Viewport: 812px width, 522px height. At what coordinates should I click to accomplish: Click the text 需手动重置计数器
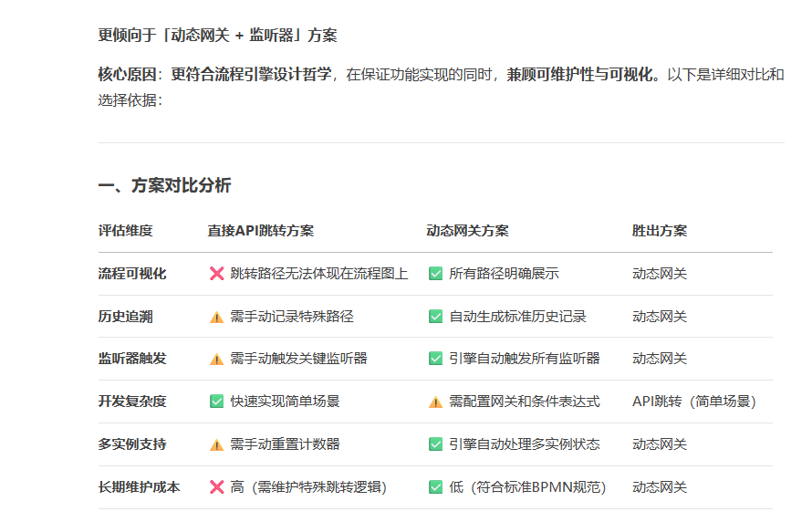[x=285, y=444]
